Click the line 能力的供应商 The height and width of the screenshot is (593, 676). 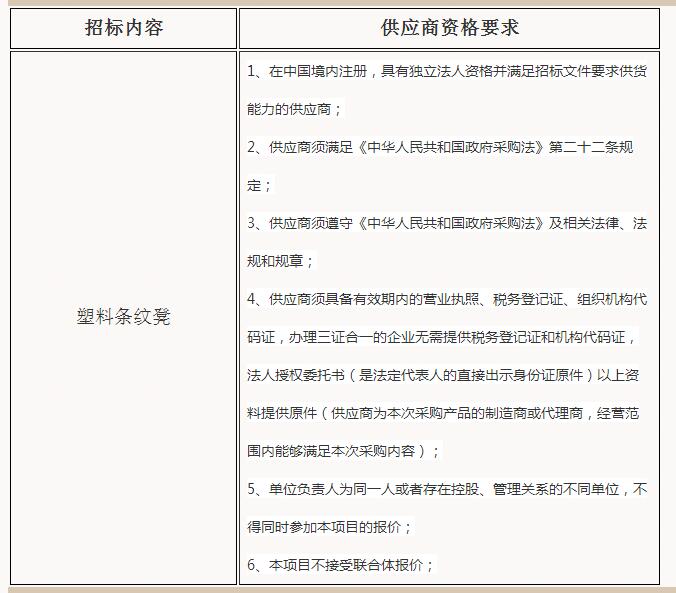pyautogui.click(x=294, y=109)
